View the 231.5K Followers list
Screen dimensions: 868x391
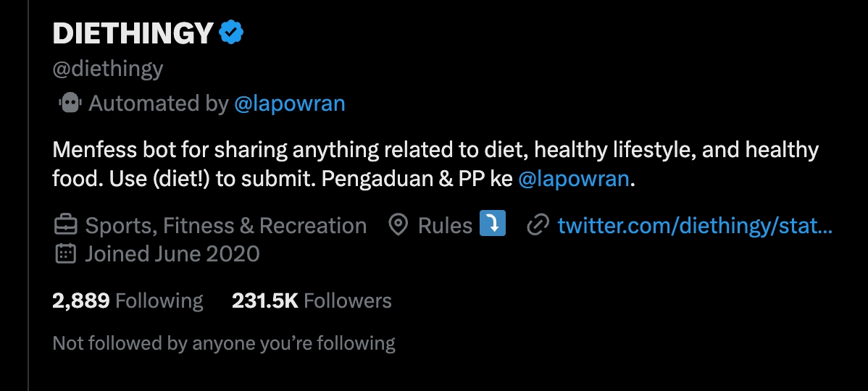(x=312, y=301)
